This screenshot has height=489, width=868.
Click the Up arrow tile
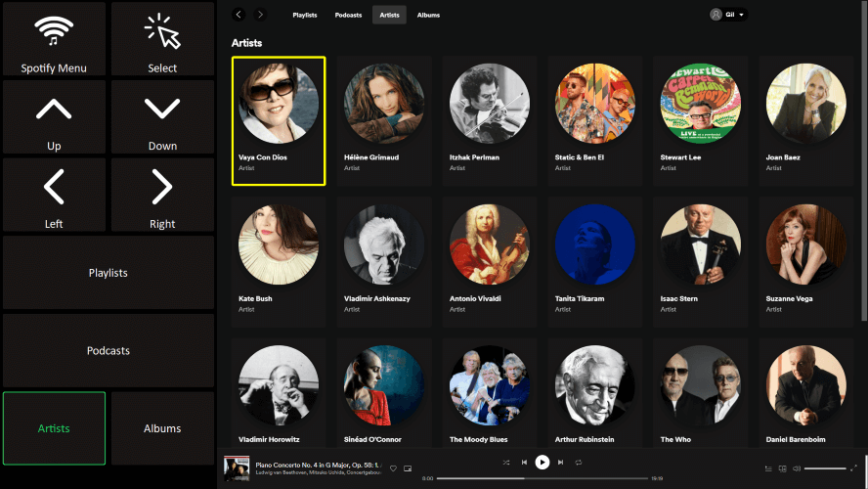pos(54,117)
